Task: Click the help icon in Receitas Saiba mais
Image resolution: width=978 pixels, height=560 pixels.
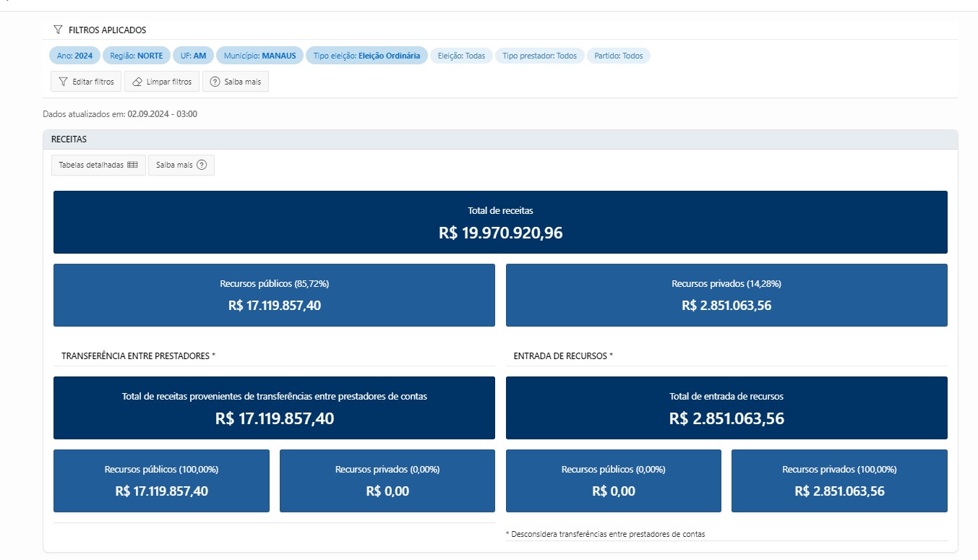Action: click(x=202, y=165)
